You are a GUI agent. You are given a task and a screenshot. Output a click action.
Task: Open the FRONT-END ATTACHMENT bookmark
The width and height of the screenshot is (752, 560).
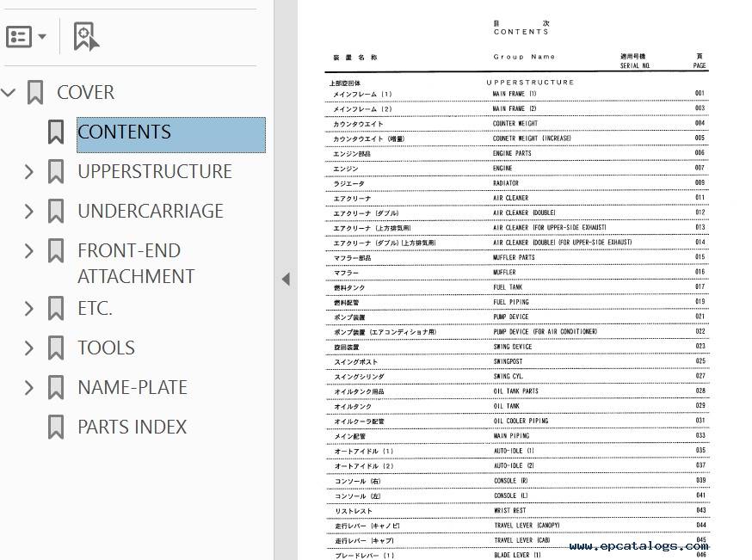[x=136, y=263]
